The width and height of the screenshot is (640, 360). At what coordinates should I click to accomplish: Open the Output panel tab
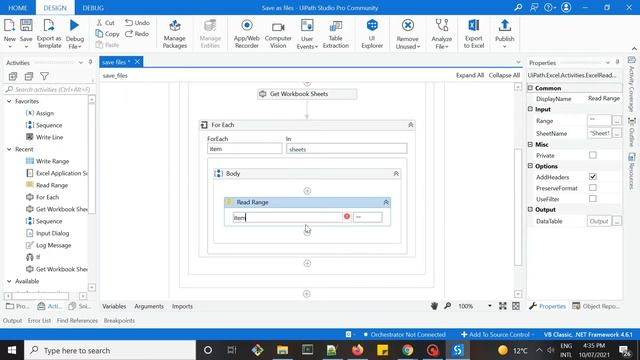tap(12, 321)
